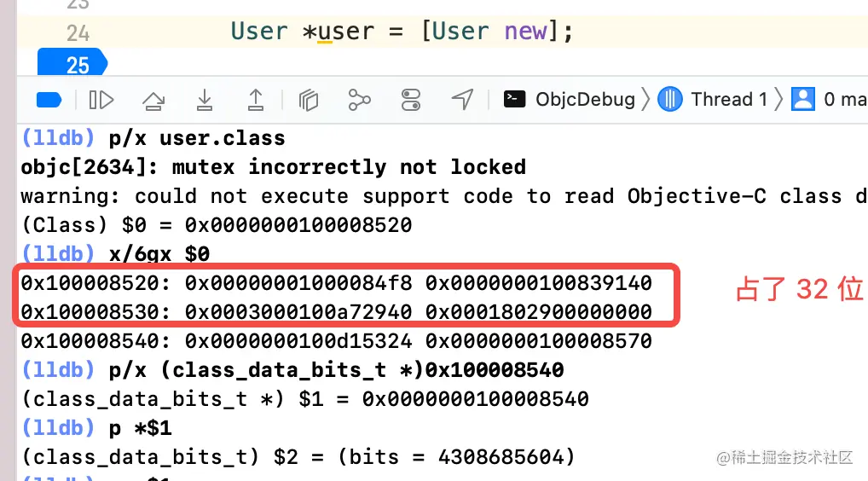Click the memory address line 0x100008540
868x481 pixels.
point(337,341)
